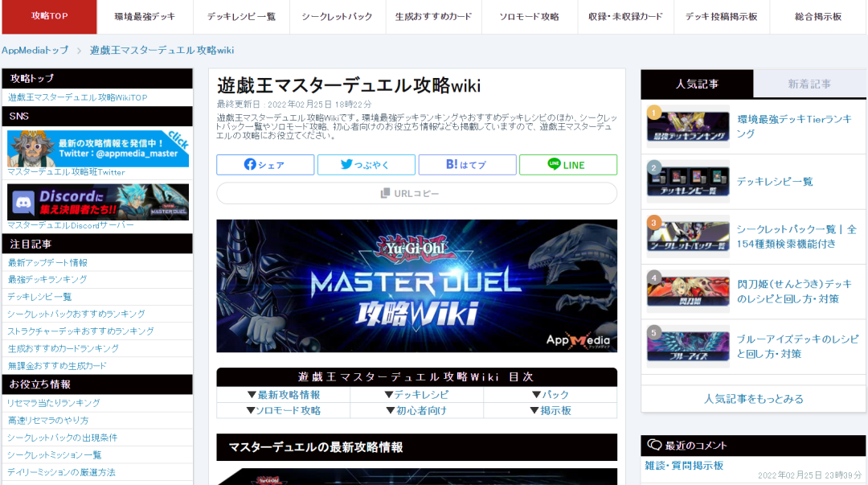The width and height of the screenshot is (868, 485).
Task: Open 生成おすすめカードランキング sidebar link
Action: tap(63, 348)
